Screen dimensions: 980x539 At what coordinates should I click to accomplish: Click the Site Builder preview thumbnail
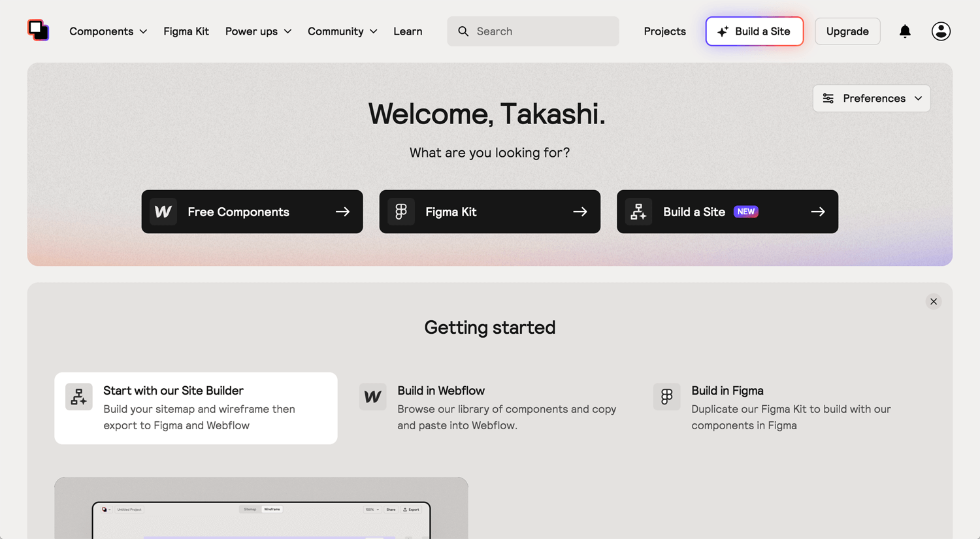click(261, 508)
